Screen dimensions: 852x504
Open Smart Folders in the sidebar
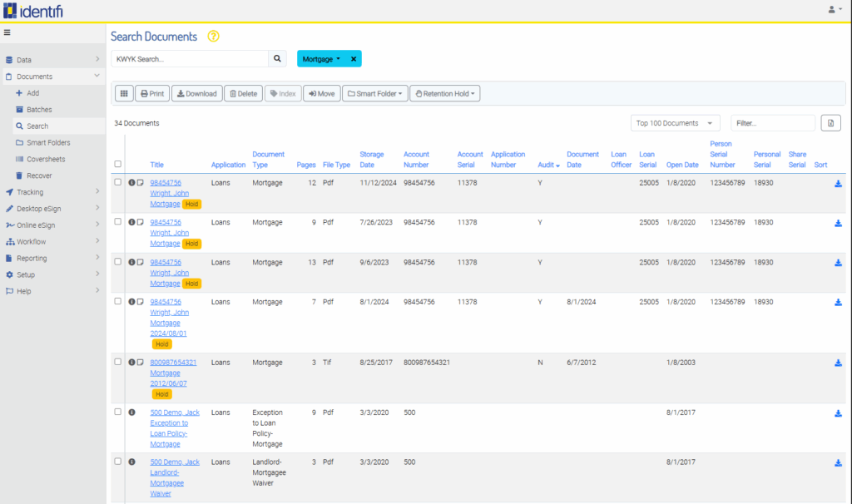[x=48, y=143]
